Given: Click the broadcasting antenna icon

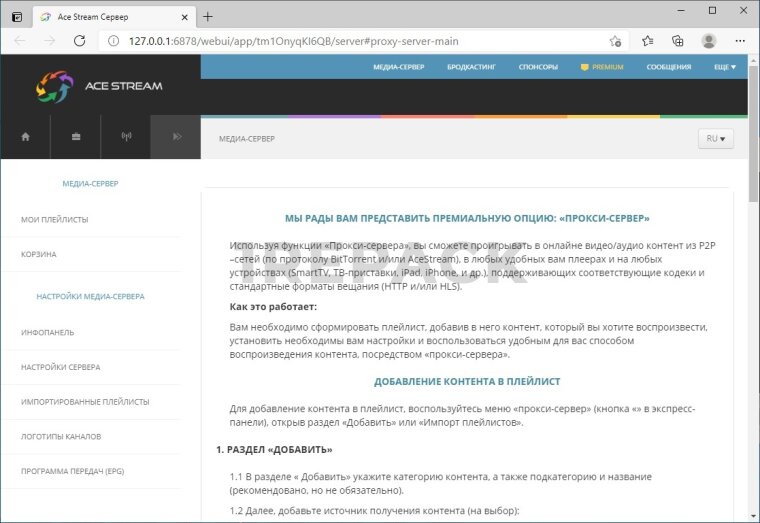Looking at the screenshot, I should click(x=126, y=137).
